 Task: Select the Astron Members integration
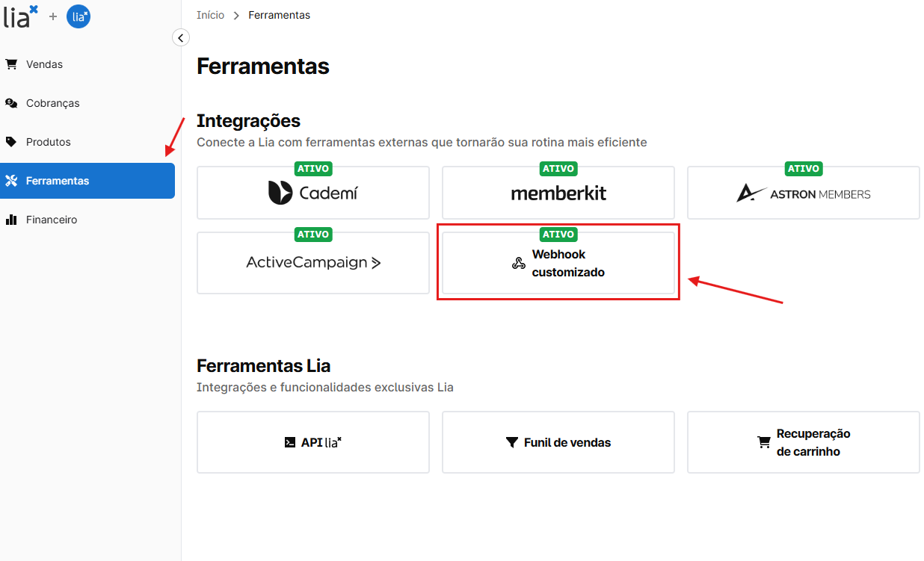(x=803, y=193)
